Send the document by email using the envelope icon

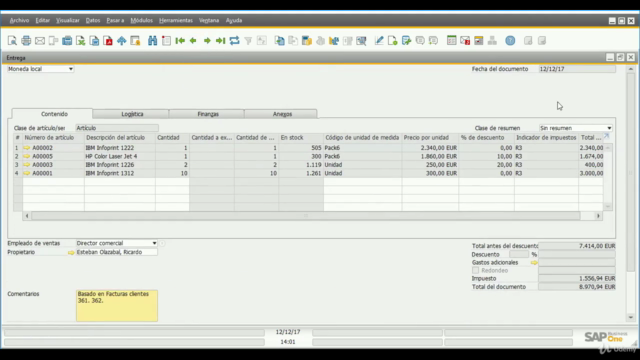(x=40, y=40)
